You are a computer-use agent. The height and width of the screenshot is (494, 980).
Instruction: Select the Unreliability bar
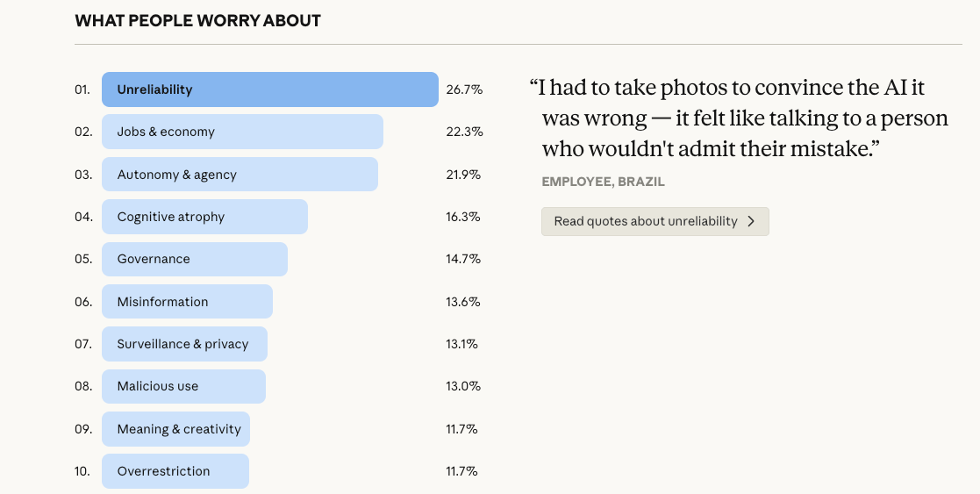tap(269, 89)
